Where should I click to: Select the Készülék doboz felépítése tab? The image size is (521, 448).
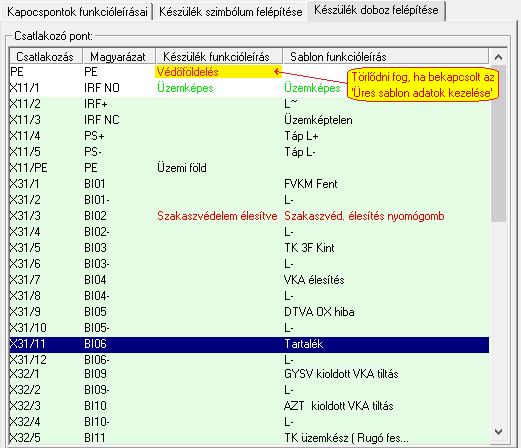[x=376, y=10]
